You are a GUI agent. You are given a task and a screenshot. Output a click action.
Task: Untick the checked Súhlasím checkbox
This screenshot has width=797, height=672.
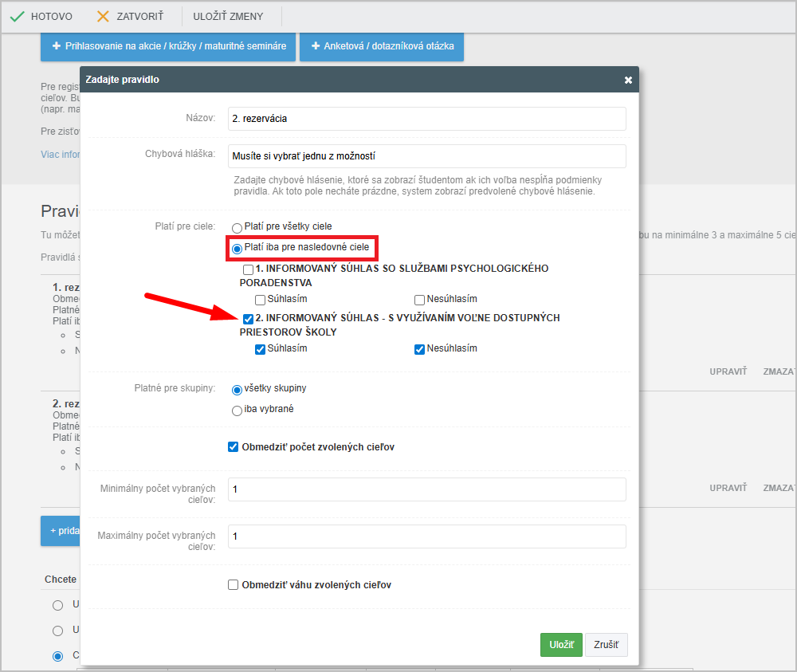point(261,349)
